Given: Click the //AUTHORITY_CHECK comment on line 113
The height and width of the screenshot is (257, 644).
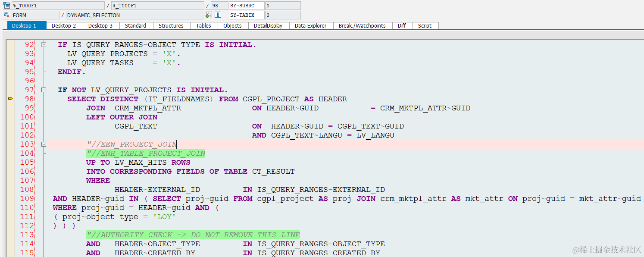Looking at the screenshot, I should (193, 235).
